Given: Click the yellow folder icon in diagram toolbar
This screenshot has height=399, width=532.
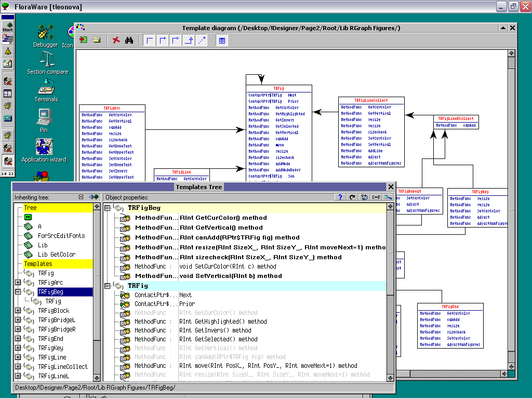Looking at the screenshot, I should point(97,40).
